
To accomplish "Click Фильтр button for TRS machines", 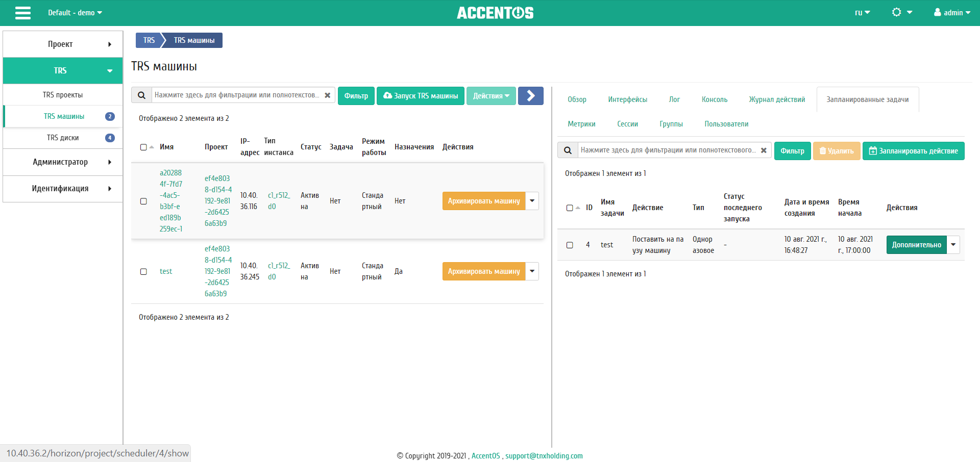I will pos(356,95).
